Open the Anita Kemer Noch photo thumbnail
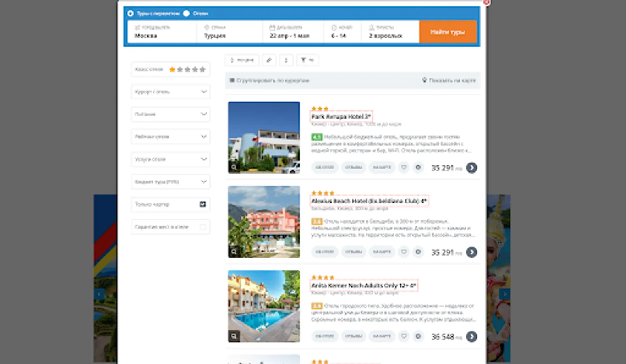This screenshot has height=364, width=626. tap(264, 306)
